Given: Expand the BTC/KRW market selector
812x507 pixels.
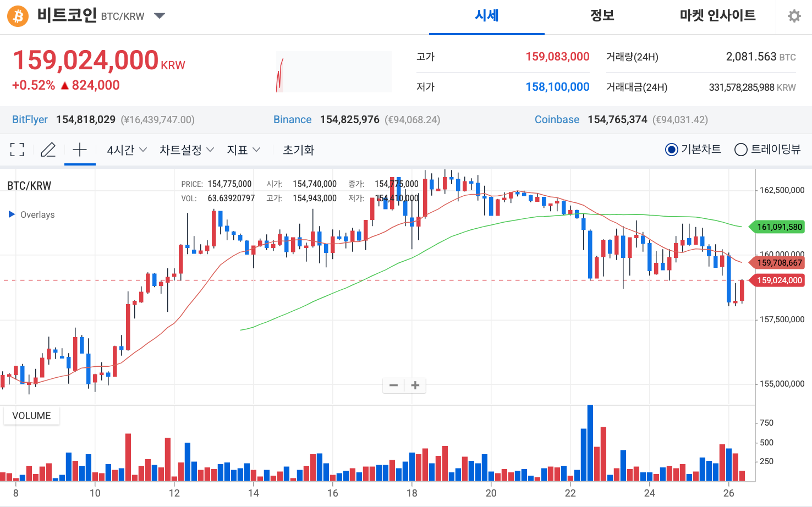Looking at the screenshot, I should 159,16.
